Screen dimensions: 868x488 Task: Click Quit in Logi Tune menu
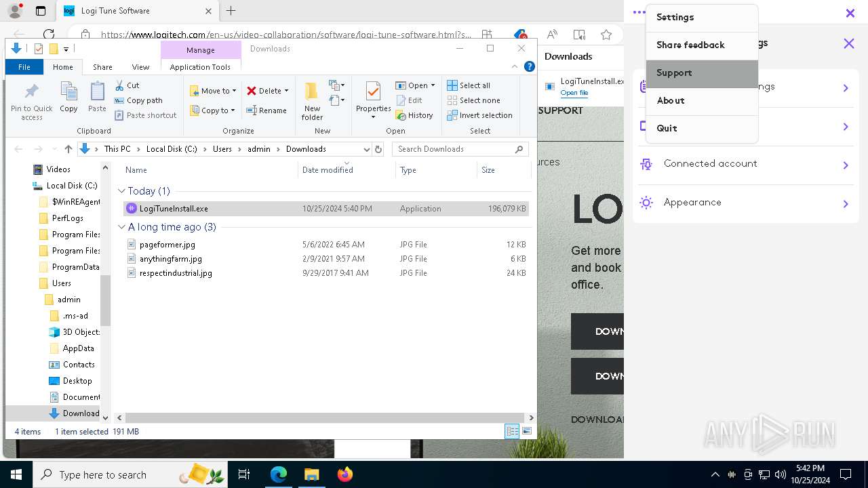[702, 128]
